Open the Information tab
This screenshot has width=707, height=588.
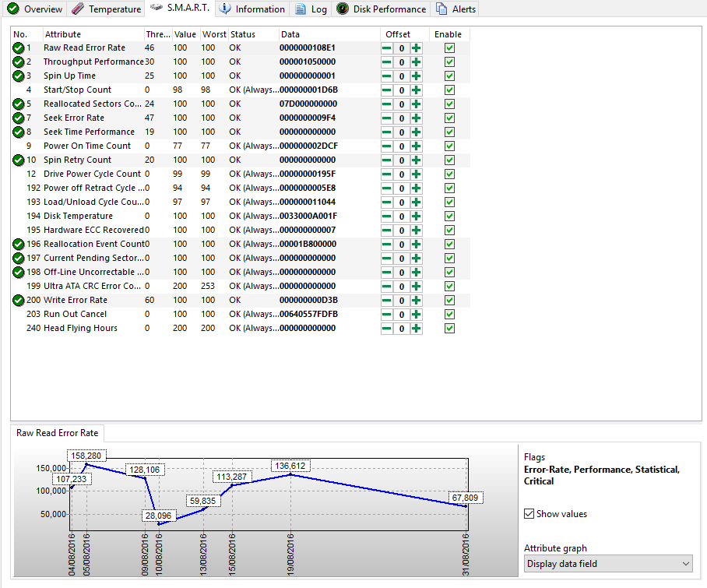[x=252, y=9]
